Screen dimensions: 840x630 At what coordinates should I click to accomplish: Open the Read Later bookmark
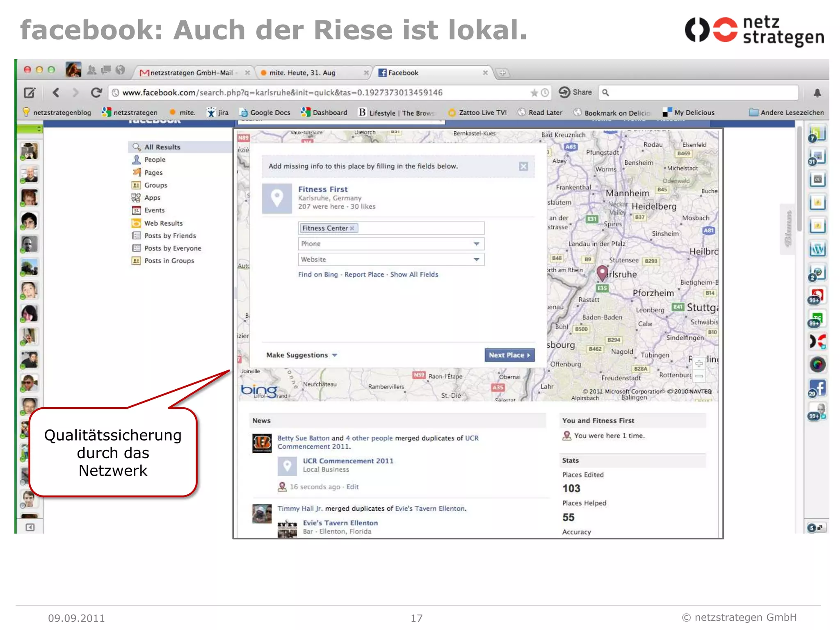tap(540, 112)
